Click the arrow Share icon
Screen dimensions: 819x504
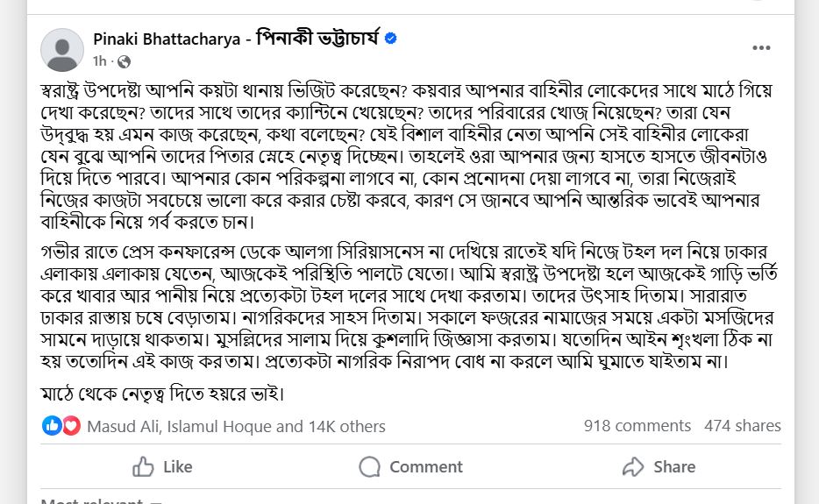point(633,466)
